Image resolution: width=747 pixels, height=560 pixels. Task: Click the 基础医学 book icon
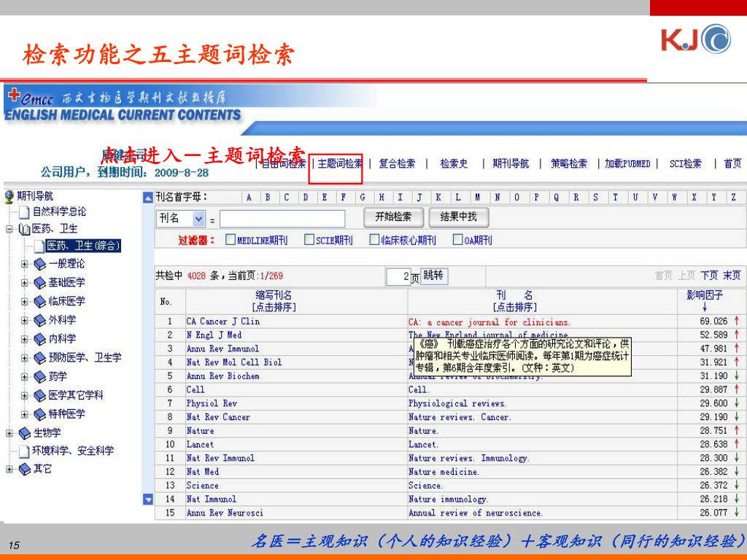coord(40,284)
